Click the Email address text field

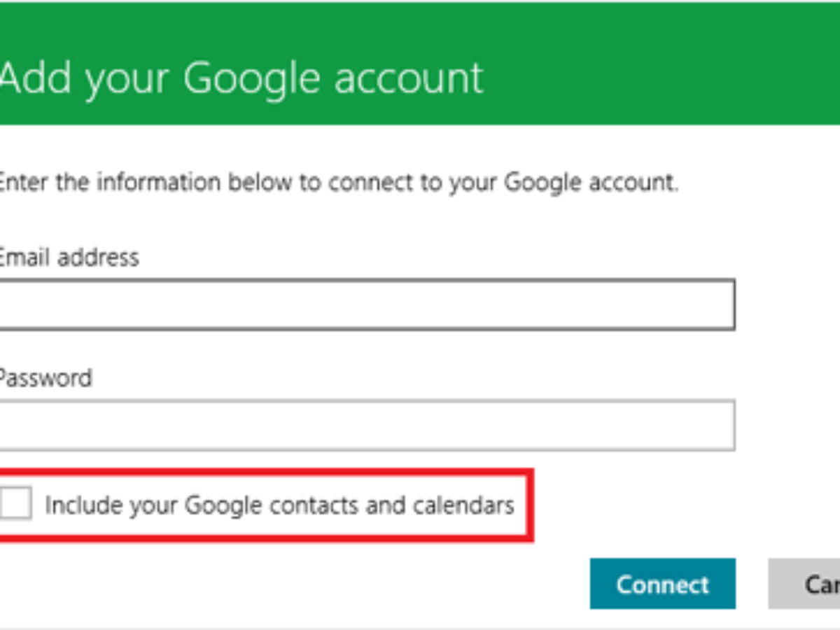365,304
